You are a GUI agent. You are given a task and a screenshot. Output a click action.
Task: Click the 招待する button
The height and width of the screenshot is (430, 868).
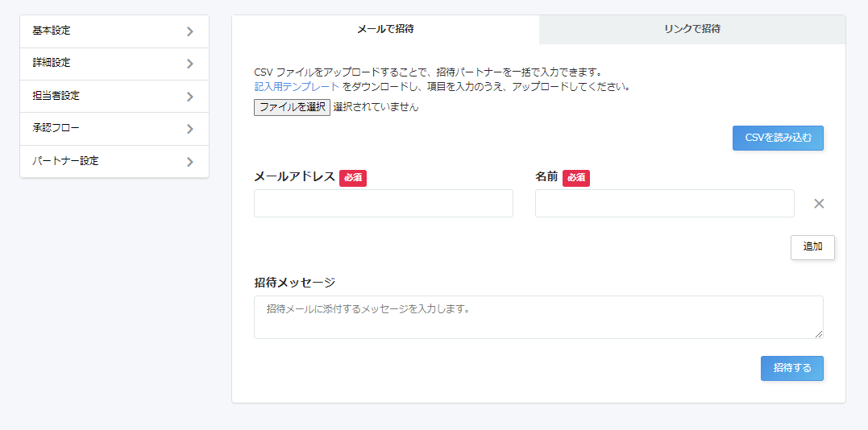pyautogui.click(x=792, y=368)
